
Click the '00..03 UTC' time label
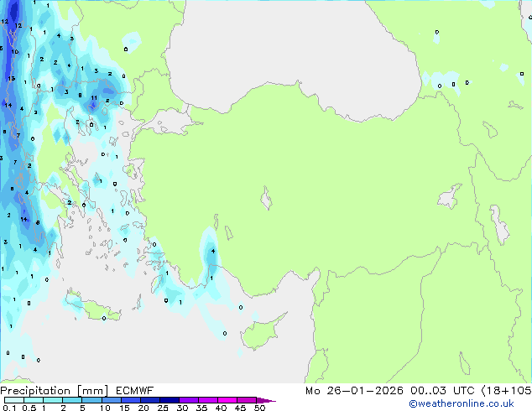tap(442, 391)
